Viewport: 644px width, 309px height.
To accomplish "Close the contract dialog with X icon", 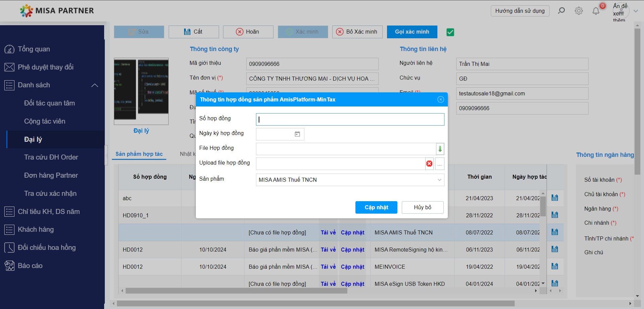I will 441,99.
